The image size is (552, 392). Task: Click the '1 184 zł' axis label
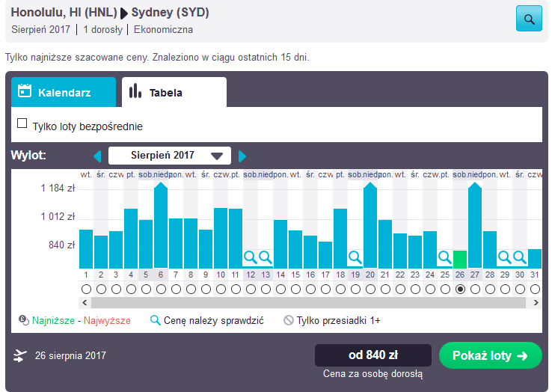[x=58, y=189]
